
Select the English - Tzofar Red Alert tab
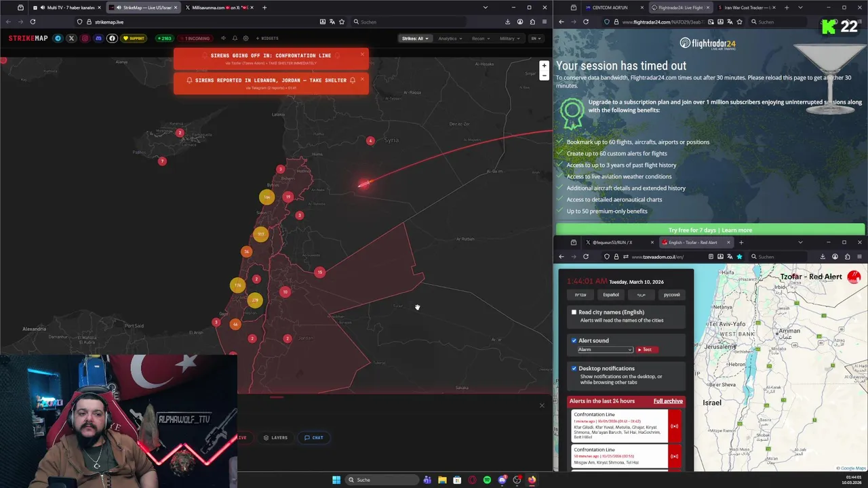point(695,242)
